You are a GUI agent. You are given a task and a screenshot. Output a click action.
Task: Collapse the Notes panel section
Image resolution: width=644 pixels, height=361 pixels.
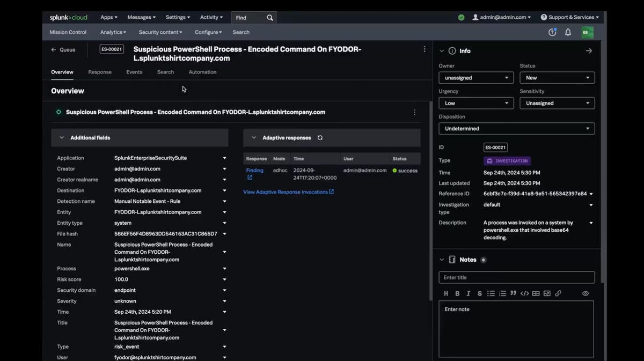point(442,260)
